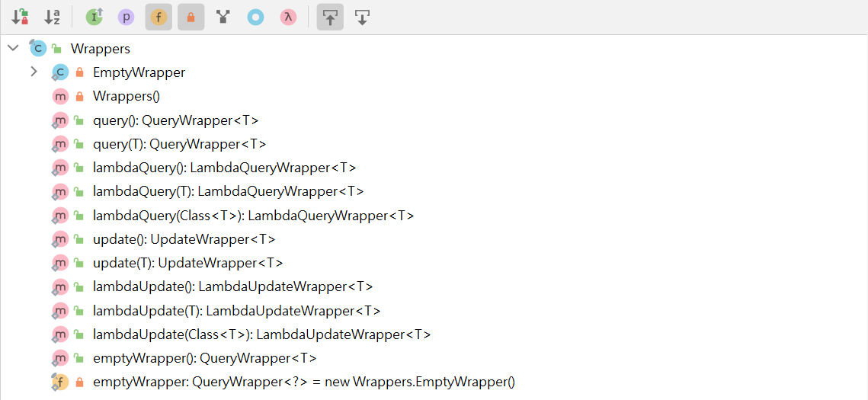Select update(): UpdateWrapper<T>

184,239
